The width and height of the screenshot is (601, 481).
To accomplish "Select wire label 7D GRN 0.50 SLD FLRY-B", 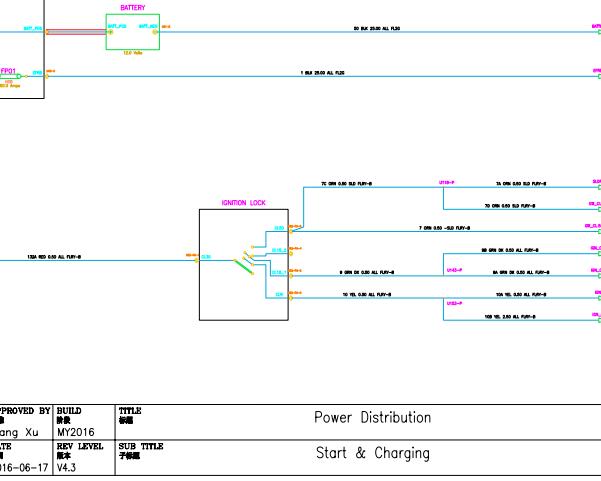I will click(x=509, y=206).
